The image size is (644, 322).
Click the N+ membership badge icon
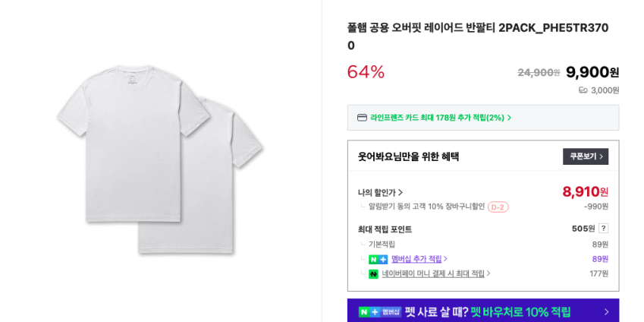378,260
